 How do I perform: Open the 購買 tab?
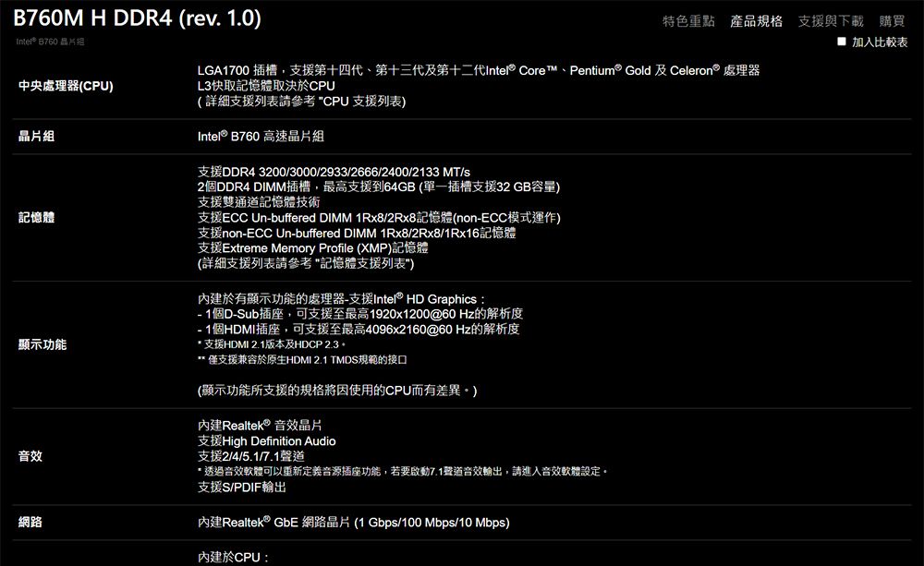pyautogui.click(x=892, y=21)
